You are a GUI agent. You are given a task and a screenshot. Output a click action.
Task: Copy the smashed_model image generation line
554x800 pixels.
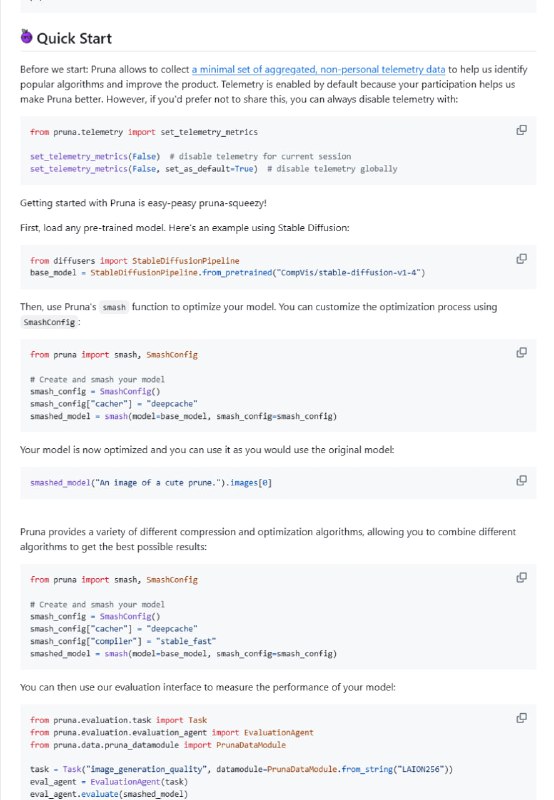tap(521, 481)
